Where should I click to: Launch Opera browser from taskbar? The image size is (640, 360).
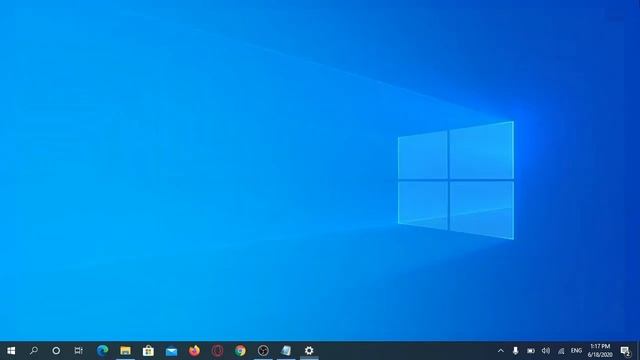(217, 351)
